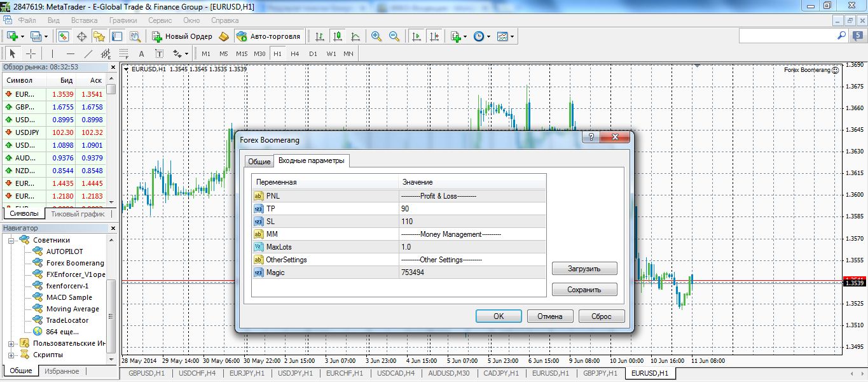Viewport: 868px width, 382px height.
Task: Expand the Пользовательские индикаторы node
Action: (x=11, y=343)
